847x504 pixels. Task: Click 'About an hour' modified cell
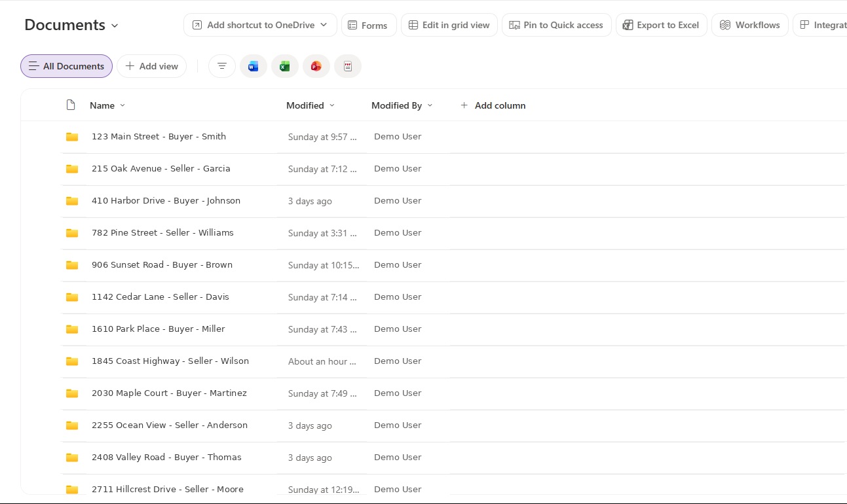click(x=322, y=362)
